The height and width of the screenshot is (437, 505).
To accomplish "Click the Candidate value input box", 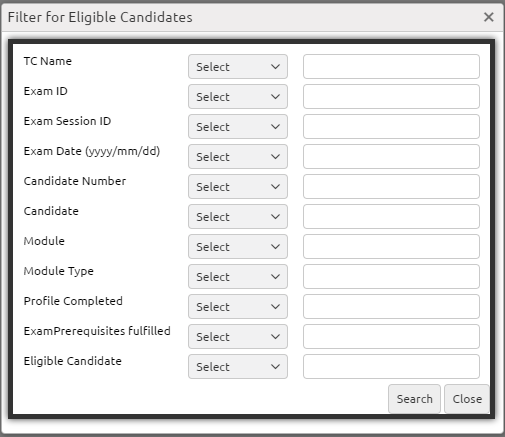I will (391, 217).
